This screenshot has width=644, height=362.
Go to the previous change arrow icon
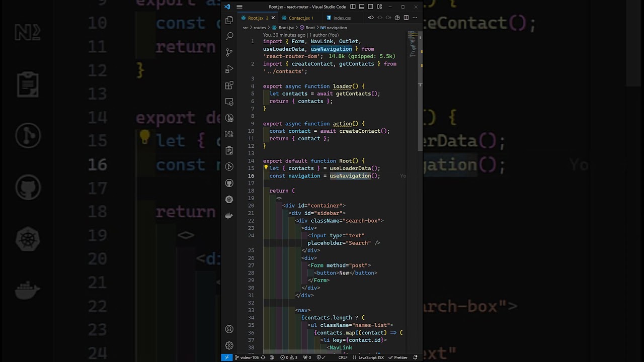[x=371, y=18]
